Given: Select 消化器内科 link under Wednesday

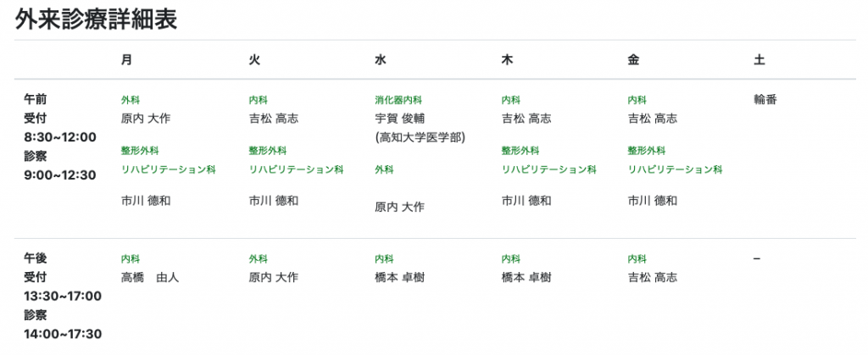Looking at the screenshot, I should point(398,100).
